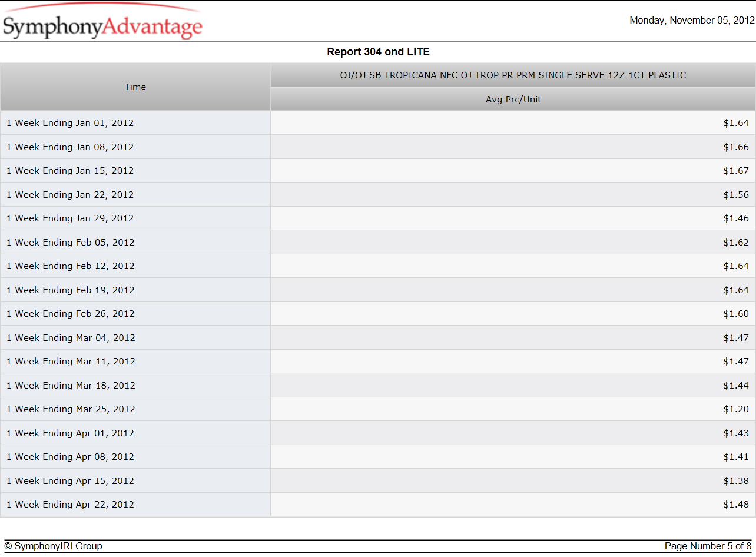Select row 1 Week Ending Jan 01, 2012
This screenshot has width=756, height=557.
pos(378,123)
